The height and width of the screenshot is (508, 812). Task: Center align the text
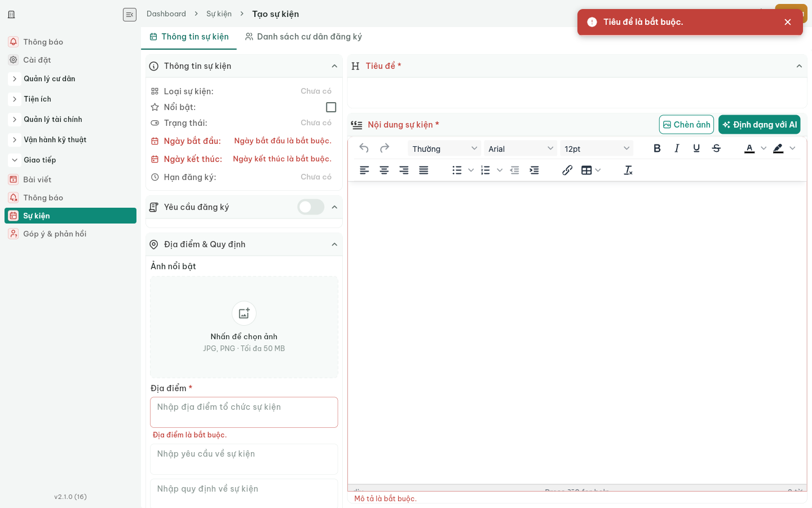[x=384, y=170]
